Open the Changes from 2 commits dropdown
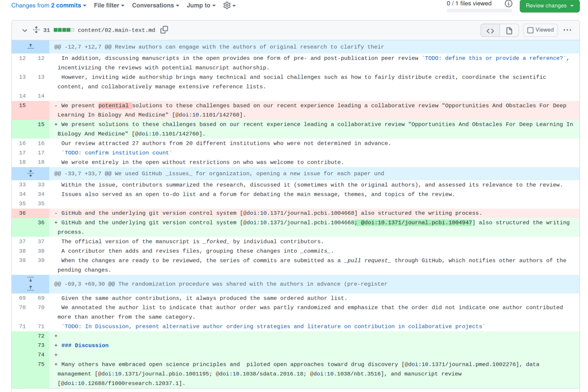 (49, 6)
